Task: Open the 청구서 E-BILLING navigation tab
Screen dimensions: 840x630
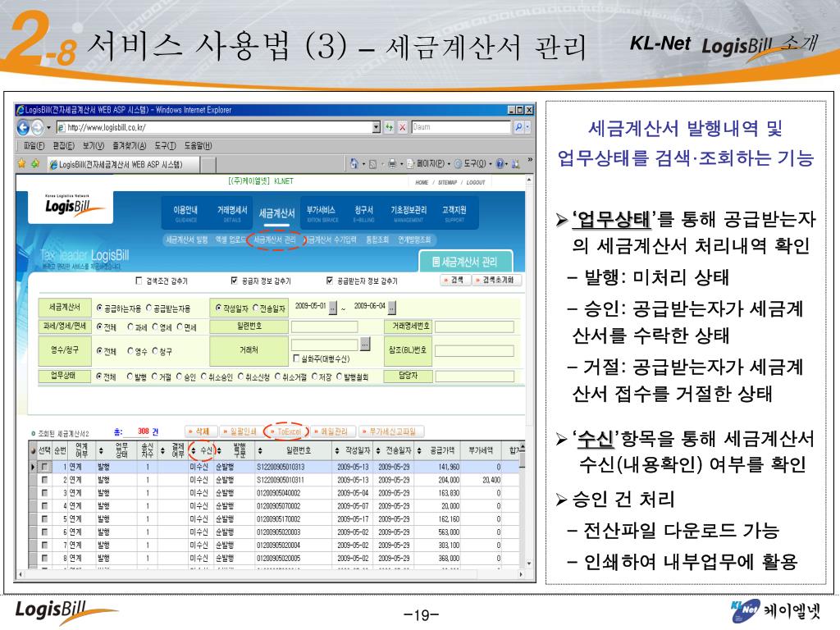Action: click(x=363, y=213)
